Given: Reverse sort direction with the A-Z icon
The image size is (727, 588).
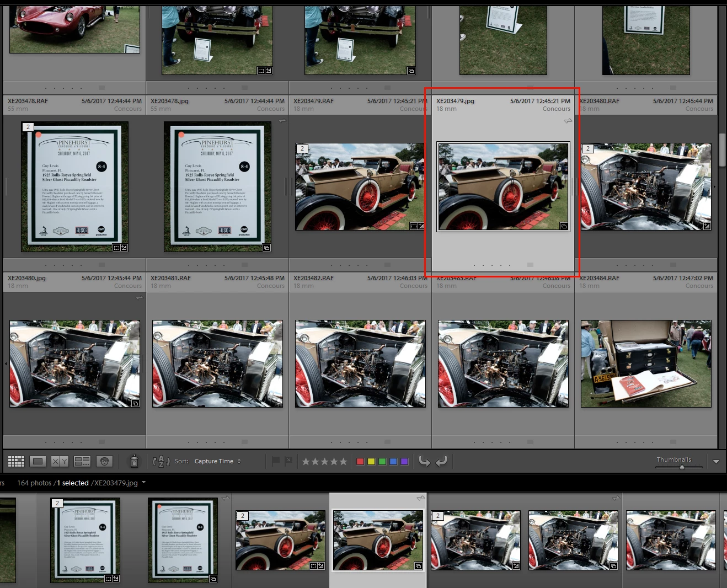Looking at the screenshot, I should tap(161, 461).
